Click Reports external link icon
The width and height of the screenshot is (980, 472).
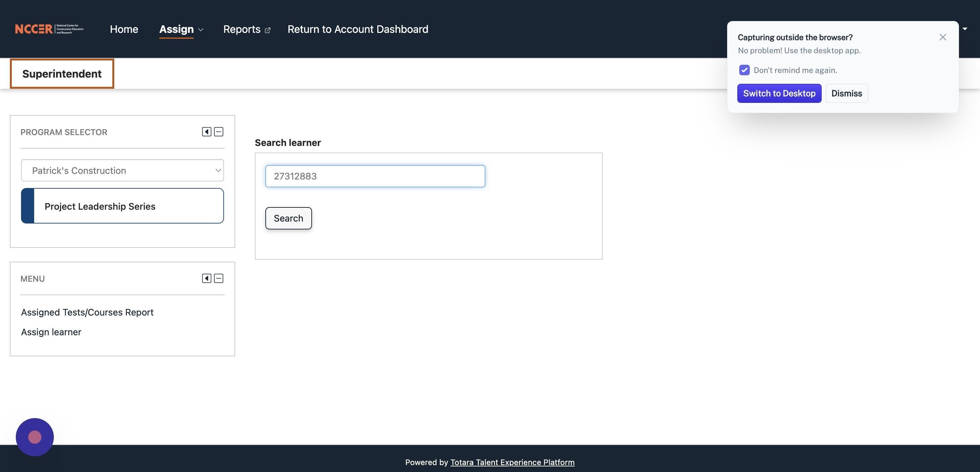(x=267, y=31)
